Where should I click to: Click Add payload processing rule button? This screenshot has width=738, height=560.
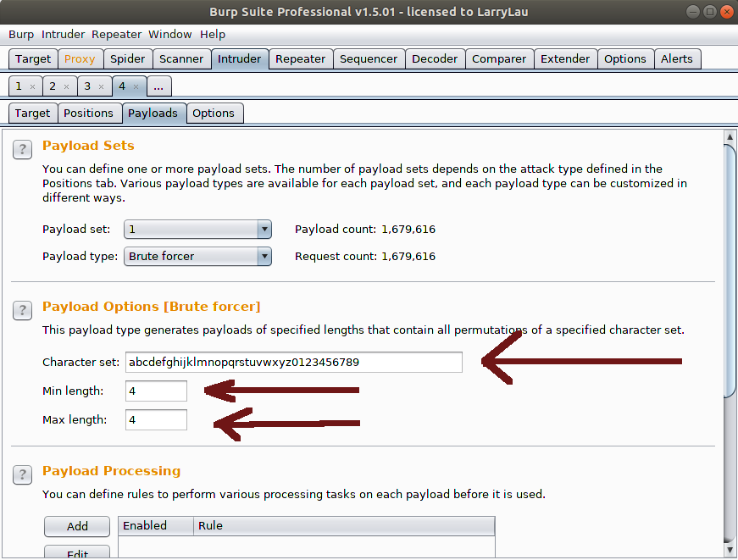click(77, 527)
